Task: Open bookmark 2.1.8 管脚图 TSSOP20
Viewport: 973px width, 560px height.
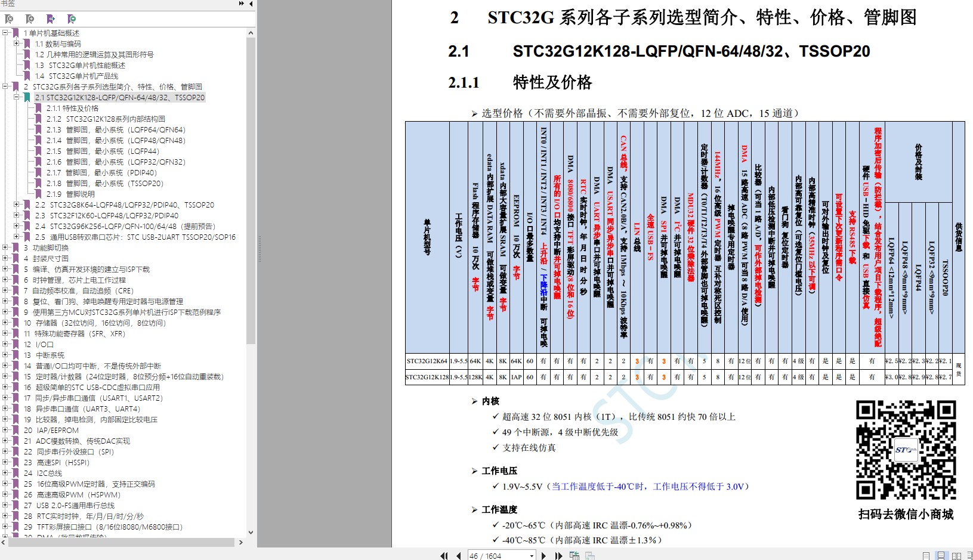Action: click(104, 183)
